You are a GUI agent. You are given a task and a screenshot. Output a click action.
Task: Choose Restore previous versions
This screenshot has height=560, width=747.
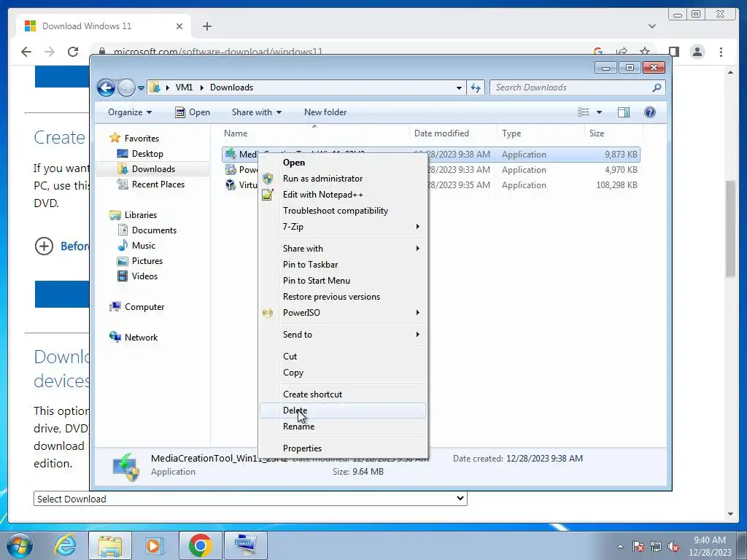coord(343,297)
